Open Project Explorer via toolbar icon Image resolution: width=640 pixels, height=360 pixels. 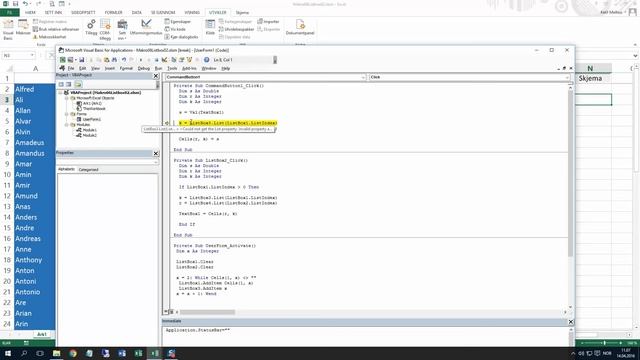click(x=174, y=60)
